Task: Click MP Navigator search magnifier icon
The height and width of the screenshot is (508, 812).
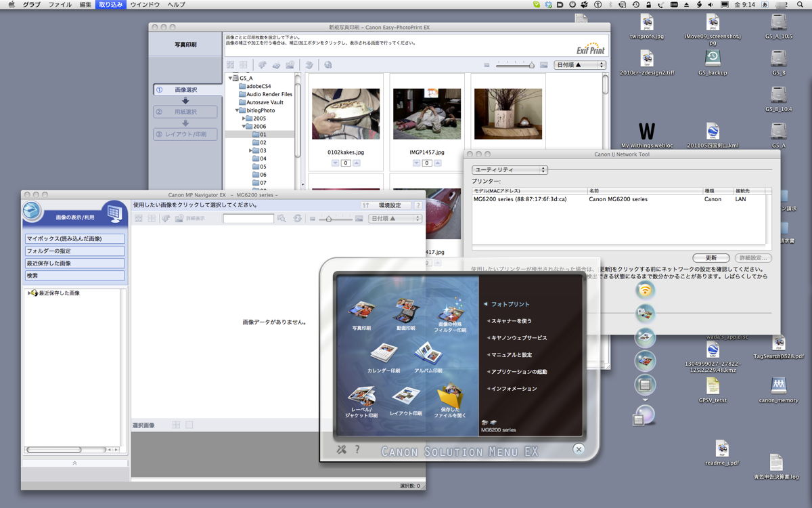Action: pos(282,219)
